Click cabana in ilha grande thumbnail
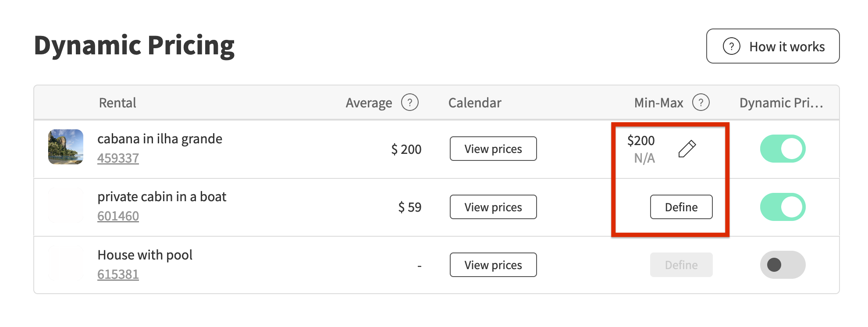The height and width of the screenshot is (327, 868). (66, 147)
